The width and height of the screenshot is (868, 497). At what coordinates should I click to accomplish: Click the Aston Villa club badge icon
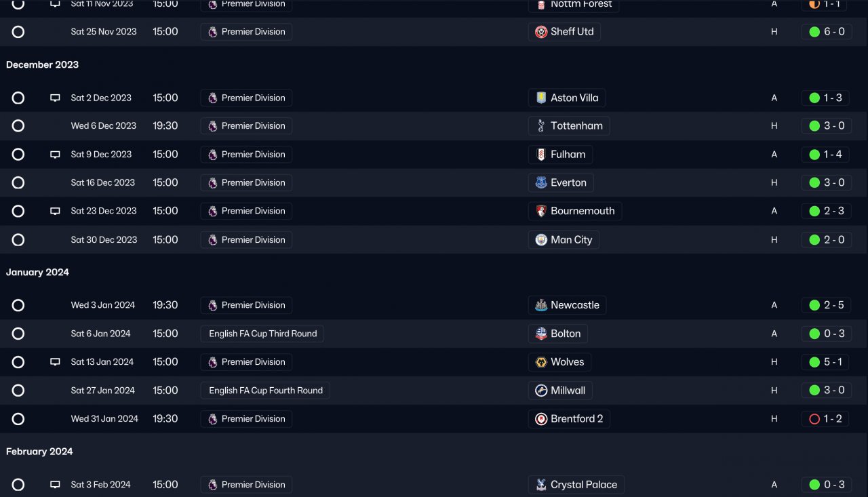541,98
